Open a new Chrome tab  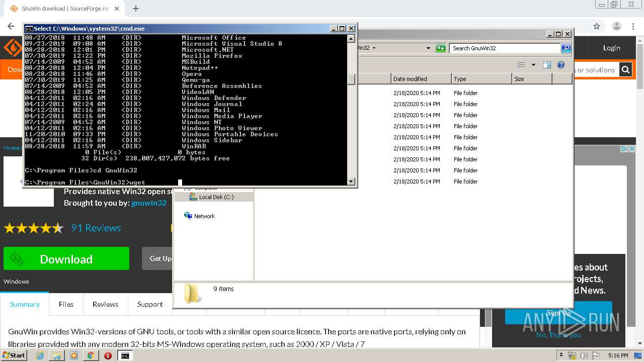click(135, 9)
